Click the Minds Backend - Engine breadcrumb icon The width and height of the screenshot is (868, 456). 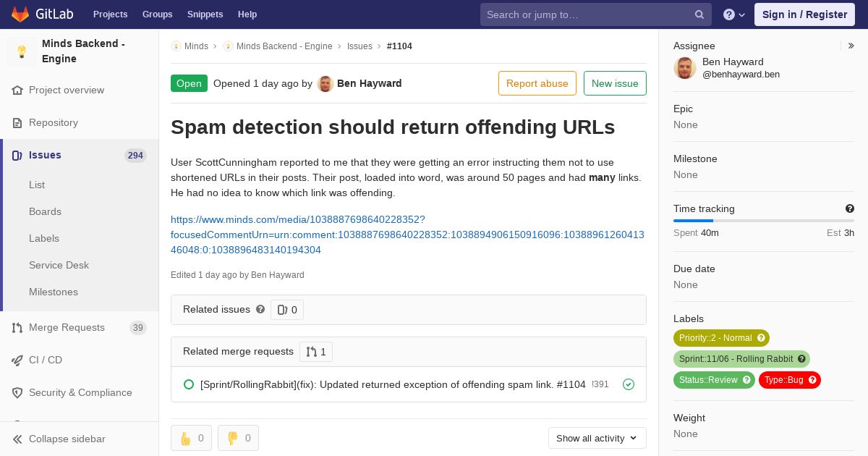pyautogui.click(x=228, y=46)
